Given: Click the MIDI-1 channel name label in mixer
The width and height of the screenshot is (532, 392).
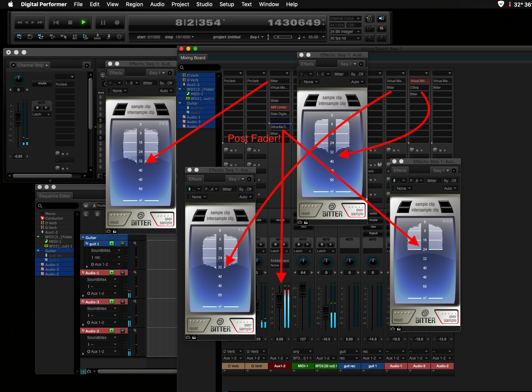Looking at the screenshot, I should (x=303, y=366).
